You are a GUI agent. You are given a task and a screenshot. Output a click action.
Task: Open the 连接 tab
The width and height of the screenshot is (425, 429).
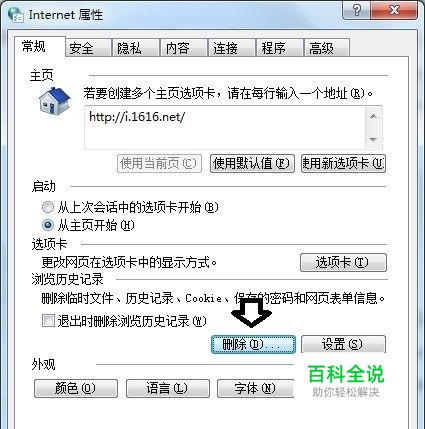coord(231,48)
